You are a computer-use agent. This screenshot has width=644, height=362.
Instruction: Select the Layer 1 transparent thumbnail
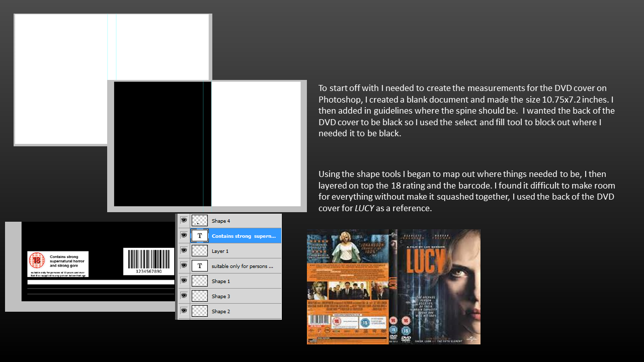[x=200, y=251]
